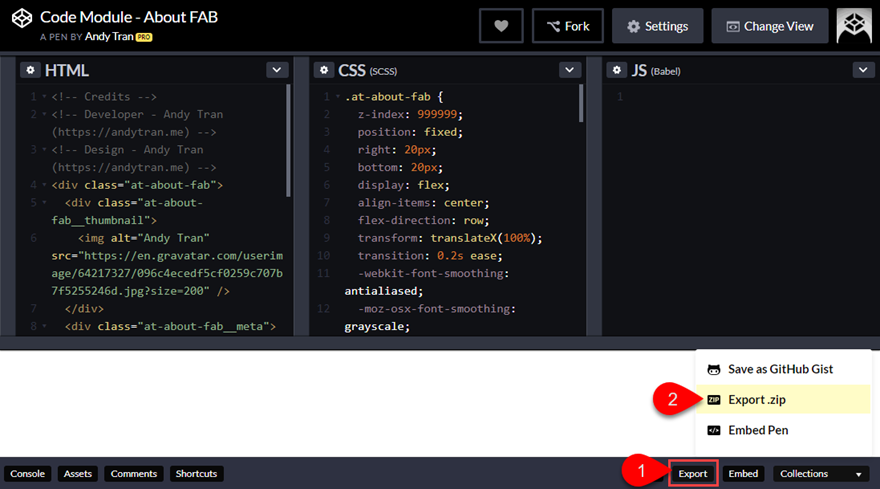Open pen Settings
The height and width of the screenshot is (489, 880).
657,26
